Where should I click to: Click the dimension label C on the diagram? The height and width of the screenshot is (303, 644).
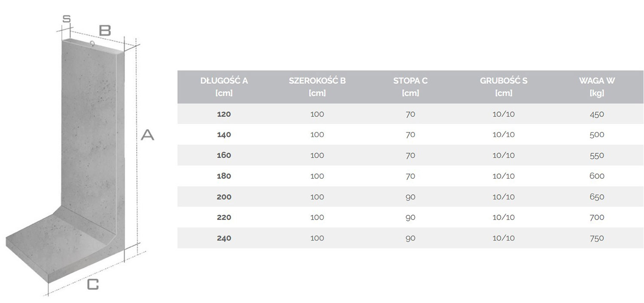[x=93, y=285]
